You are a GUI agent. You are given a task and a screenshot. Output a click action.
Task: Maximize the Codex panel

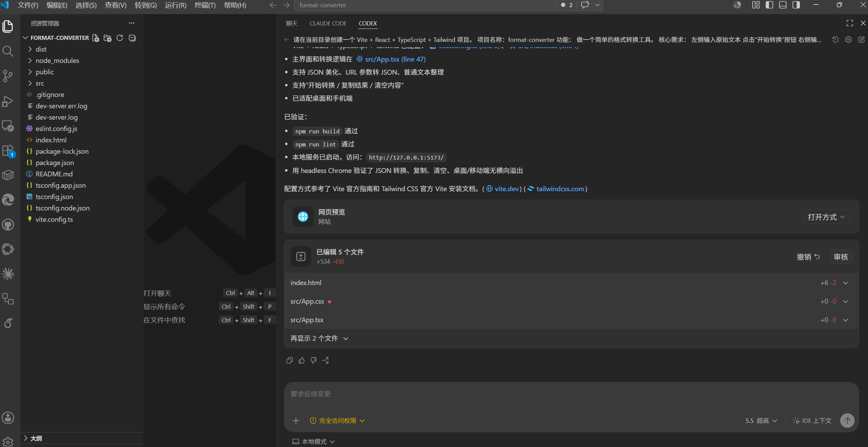click(850, 23)
